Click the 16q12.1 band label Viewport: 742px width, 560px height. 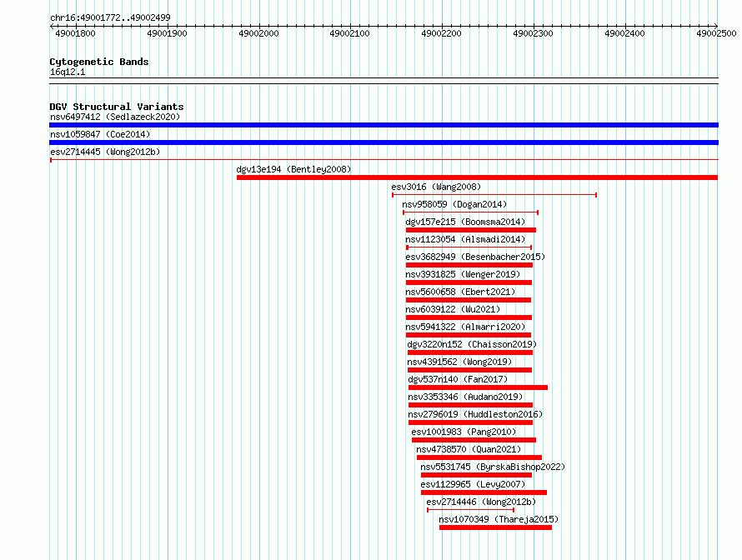tap(68, 72)
